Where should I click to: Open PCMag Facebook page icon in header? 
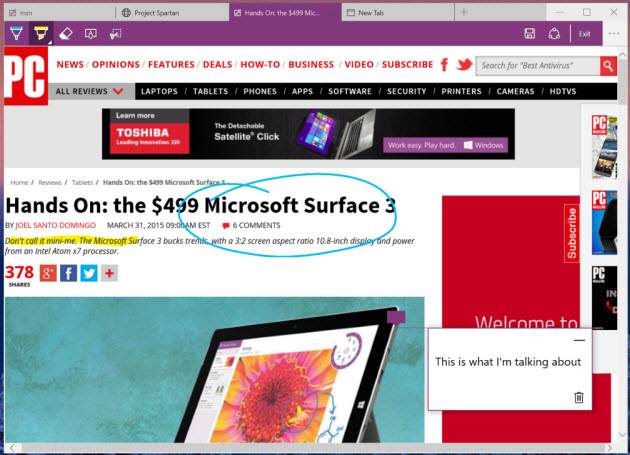444,64
